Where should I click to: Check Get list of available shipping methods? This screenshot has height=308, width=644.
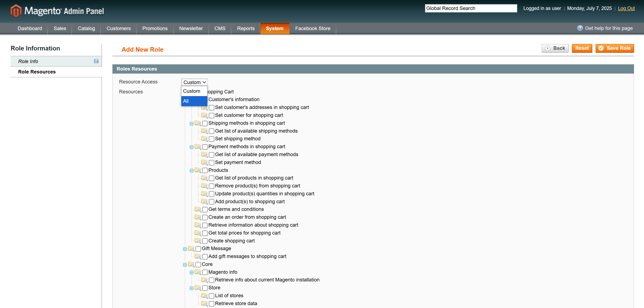(212, 131)
